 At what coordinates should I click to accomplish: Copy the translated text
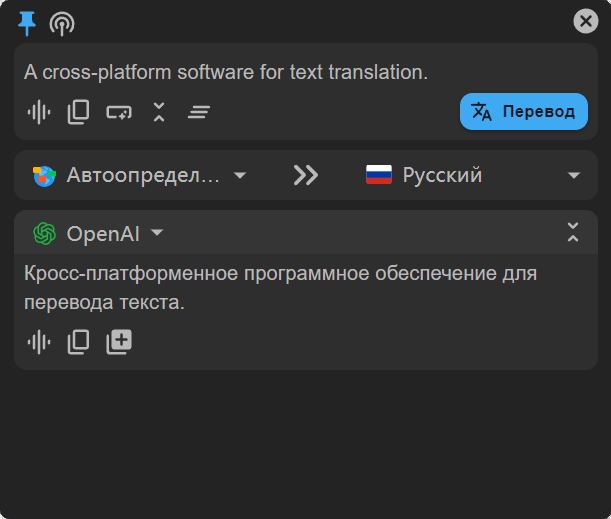click(78, 342)
